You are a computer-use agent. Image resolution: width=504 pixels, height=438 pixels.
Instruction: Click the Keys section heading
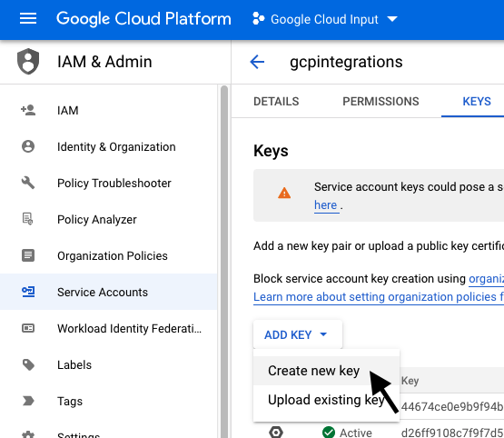(271, 151)
